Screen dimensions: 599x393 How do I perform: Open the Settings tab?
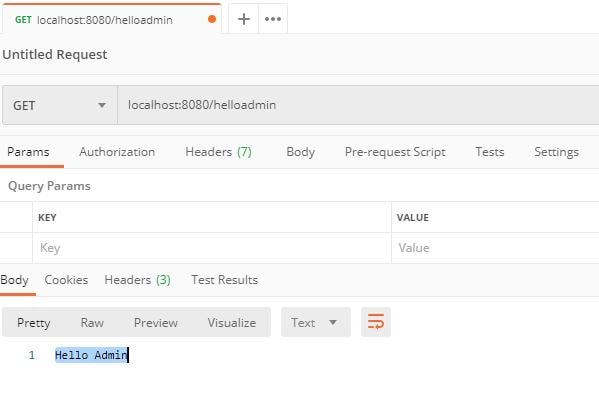pos(557,152)
